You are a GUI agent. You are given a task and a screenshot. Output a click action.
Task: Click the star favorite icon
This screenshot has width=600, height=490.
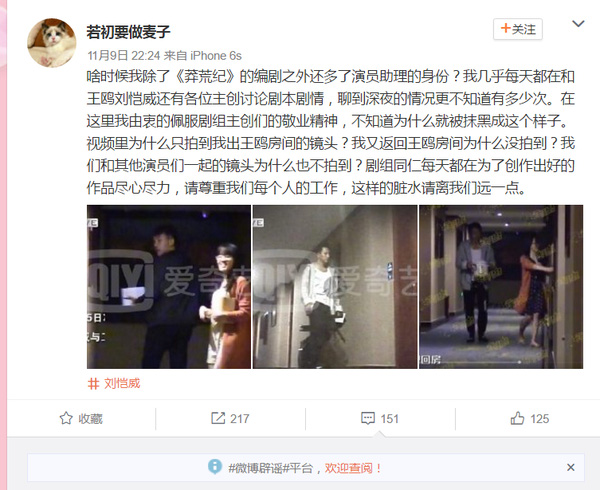[66, 418]
